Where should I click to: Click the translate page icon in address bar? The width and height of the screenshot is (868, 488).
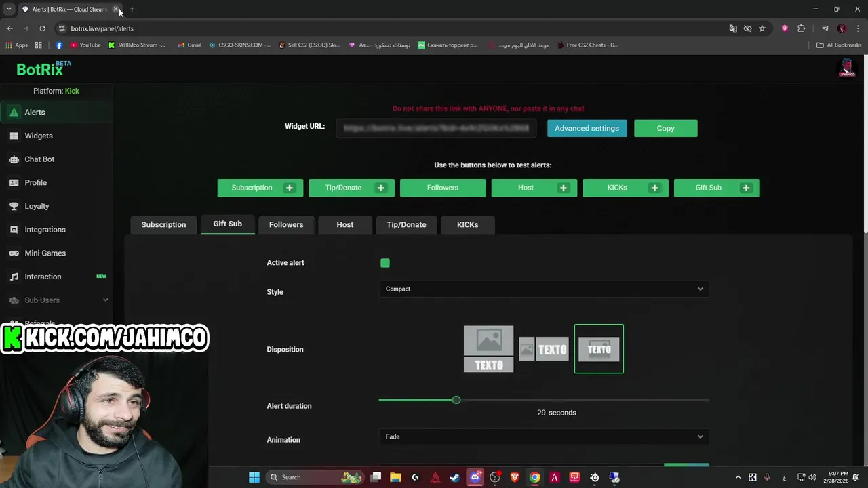733,28
